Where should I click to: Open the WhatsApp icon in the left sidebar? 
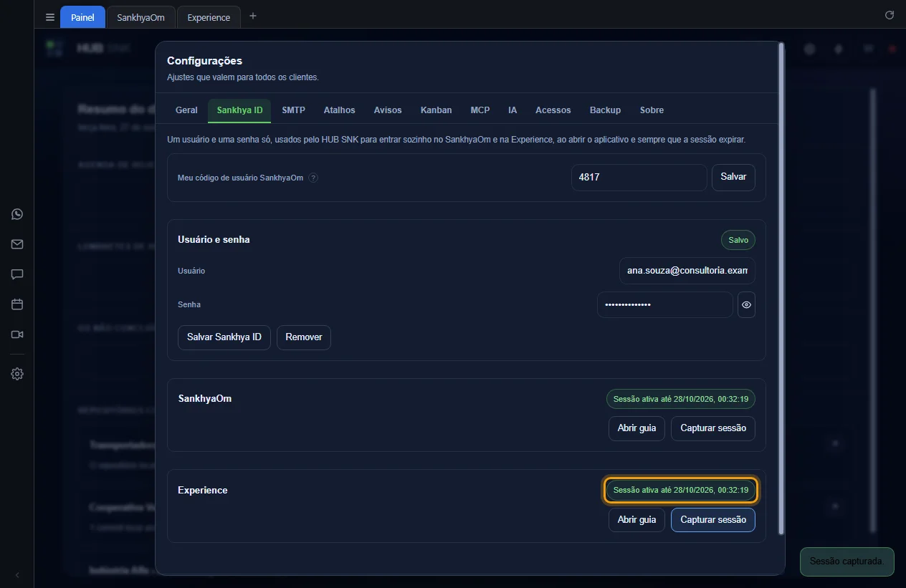point(17,214)
